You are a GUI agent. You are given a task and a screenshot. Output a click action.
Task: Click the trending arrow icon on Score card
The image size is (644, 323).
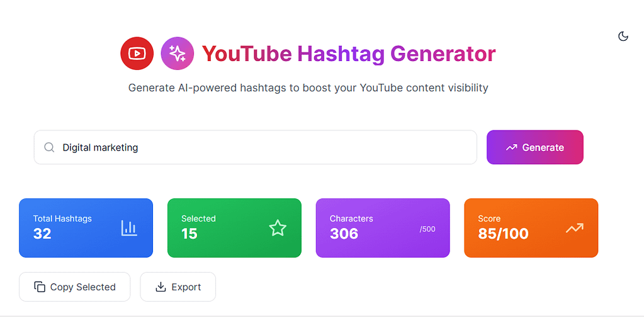click(x=574, y=229)
